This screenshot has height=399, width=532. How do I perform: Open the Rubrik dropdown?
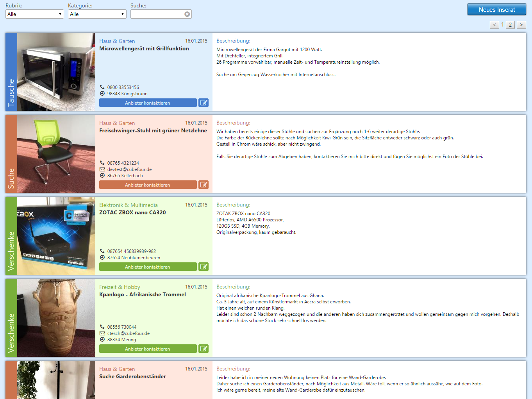coord(35,14)
